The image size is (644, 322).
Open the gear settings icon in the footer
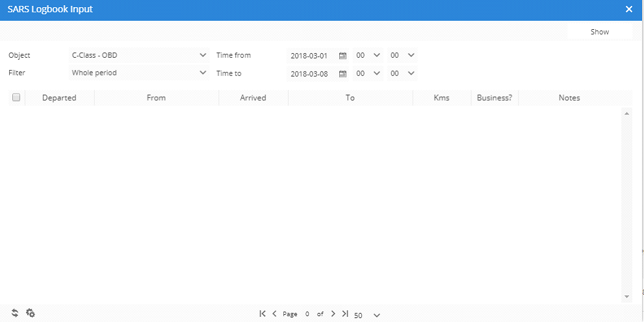tap(31, 313)
